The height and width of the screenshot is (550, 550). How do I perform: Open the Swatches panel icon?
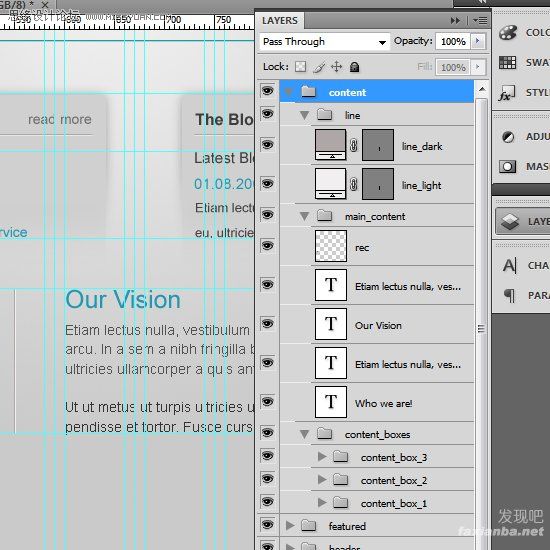tap(508, 62)
